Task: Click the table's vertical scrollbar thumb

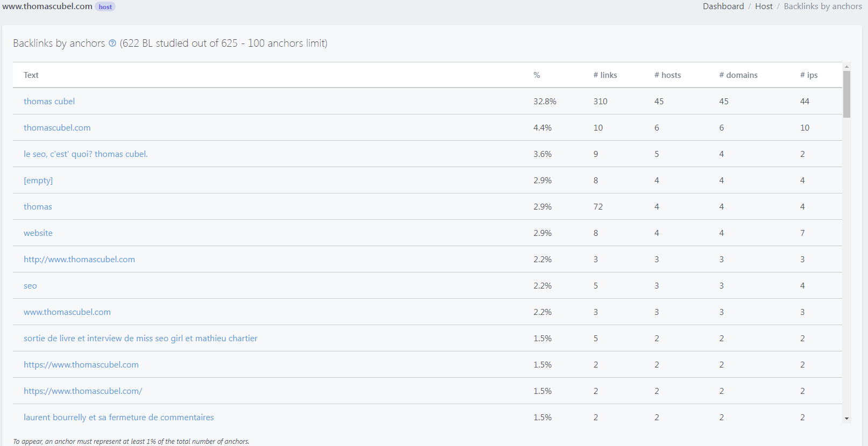Action: [x=846, y=94]
